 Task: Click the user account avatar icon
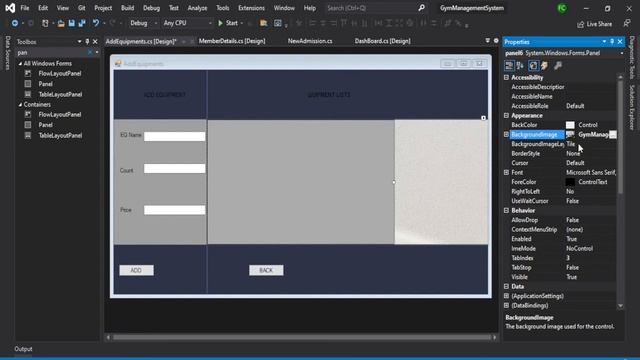tap(562, 8)
